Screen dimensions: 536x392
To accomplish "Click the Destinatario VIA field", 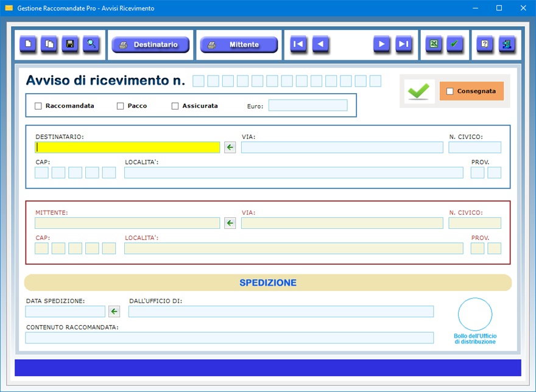I will pyautogui.click(x=342, y=147).
